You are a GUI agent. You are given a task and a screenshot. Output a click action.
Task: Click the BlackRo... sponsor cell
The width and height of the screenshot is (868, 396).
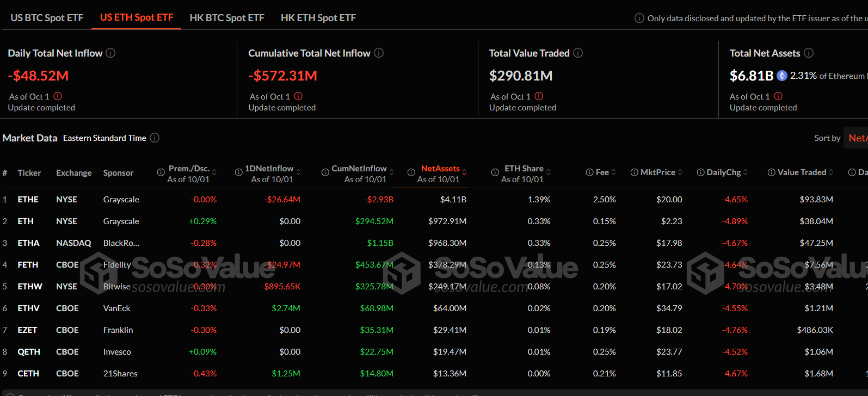click(121, 243)
